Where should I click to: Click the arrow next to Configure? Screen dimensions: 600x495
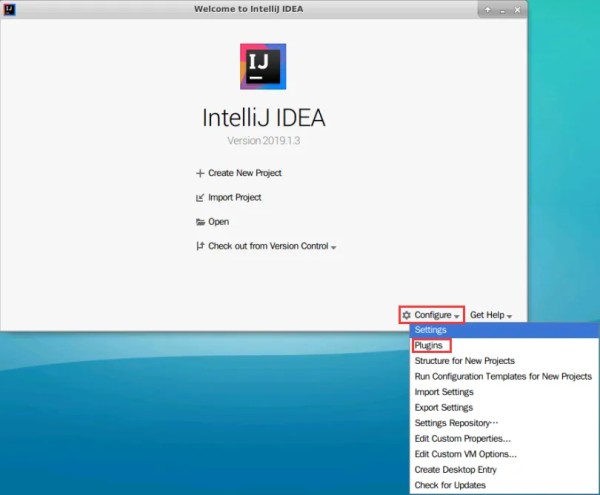coord(457,316)
